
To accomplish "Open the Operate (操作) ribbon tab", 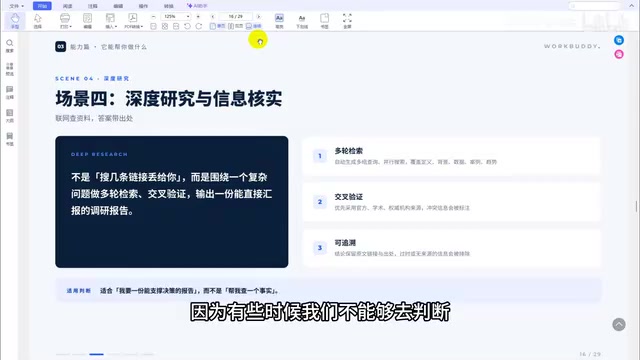I will tap(143, 6).
